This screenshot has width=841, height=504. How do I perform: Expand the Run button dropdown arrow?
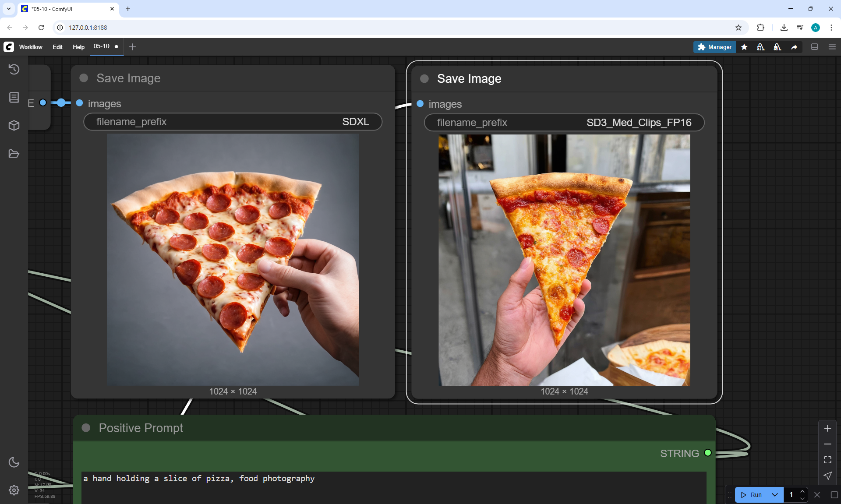coord(775,495)
